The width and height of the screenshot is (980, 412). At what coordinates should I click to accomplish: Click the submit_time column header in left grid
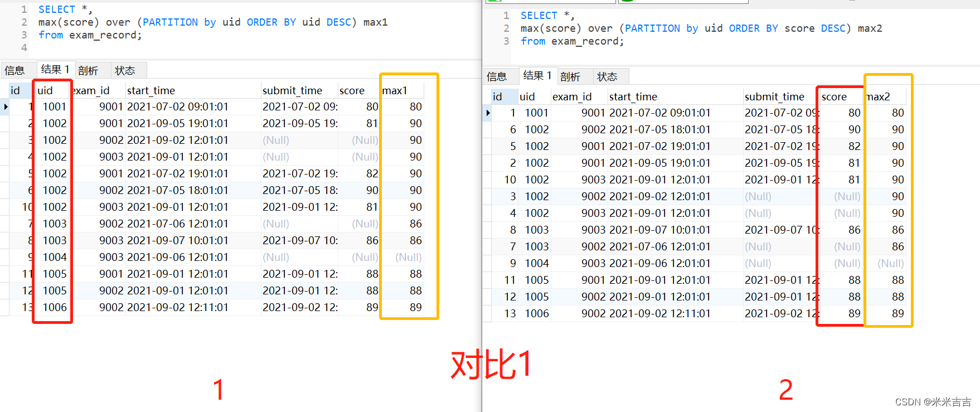[x=299, y=90]
